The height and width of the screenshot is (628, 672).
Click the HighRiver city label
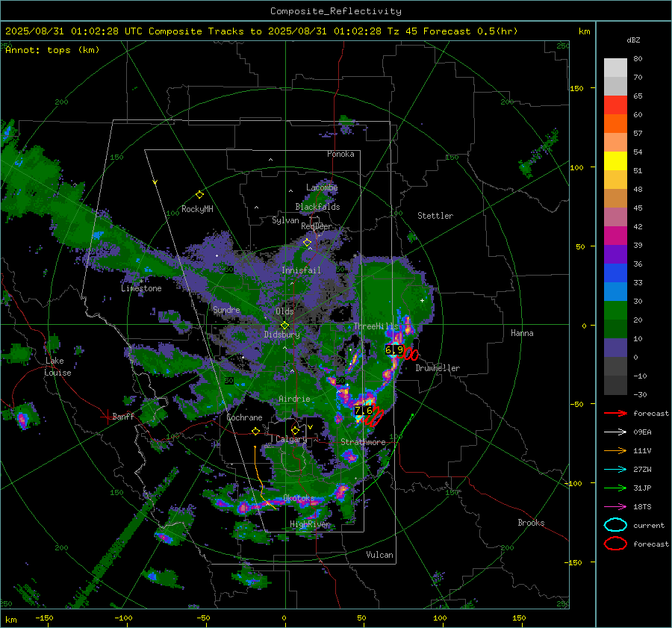pyautogui.click(x=310, y=524)
